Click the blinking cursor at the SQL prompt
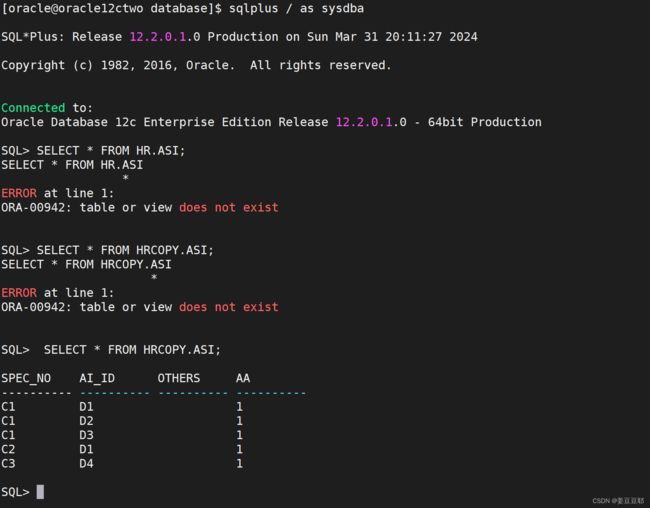Image resolution: width=650 pixels, height=508 pixels. coord(40,492)
